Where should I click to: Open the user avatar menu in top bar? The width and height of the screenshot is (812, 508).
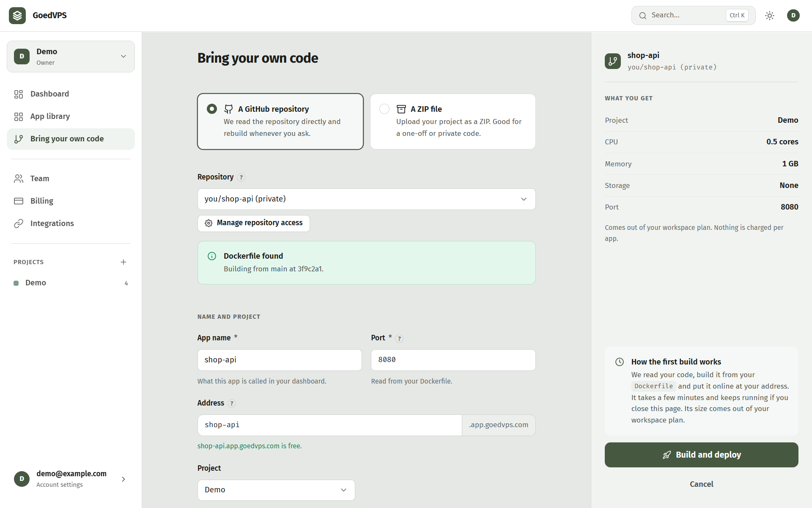click(793, 16)
